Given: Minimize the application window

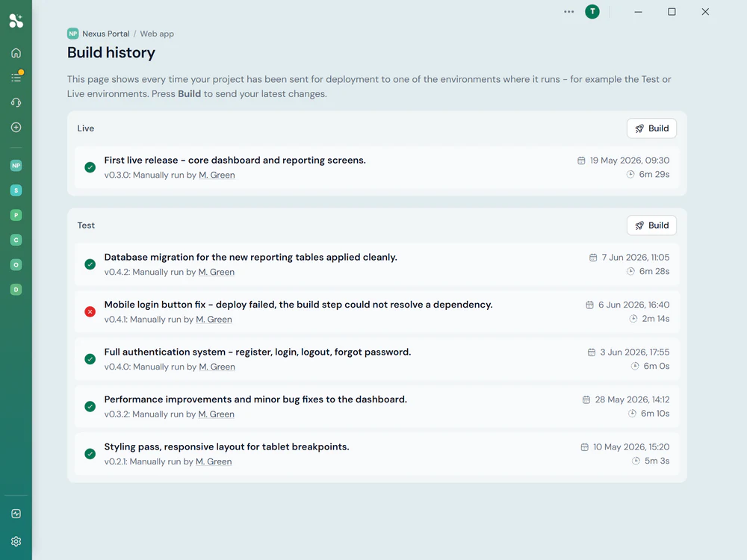Looking at the screenshot, I should [x=638, y=11].
